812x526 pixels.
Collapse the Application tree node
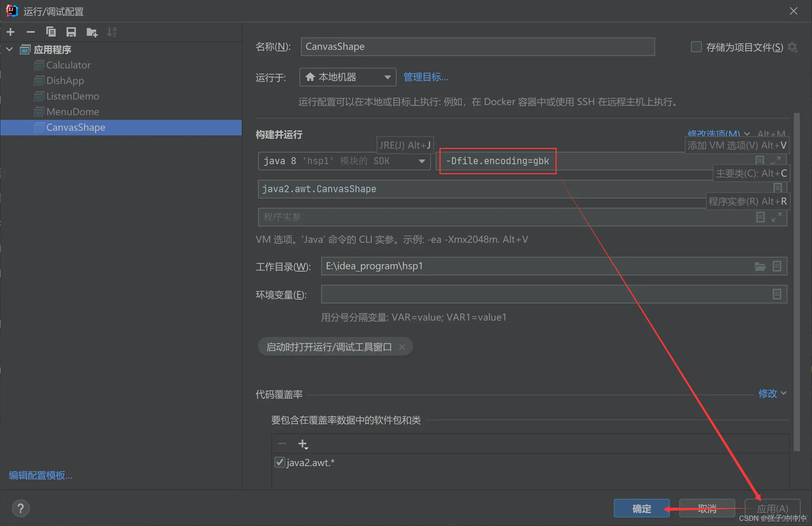pos(10,49)
